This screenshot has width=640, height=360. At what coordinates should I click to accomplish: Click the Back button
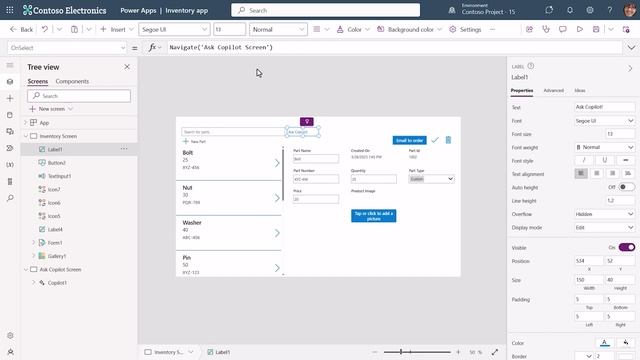[22, 29]
